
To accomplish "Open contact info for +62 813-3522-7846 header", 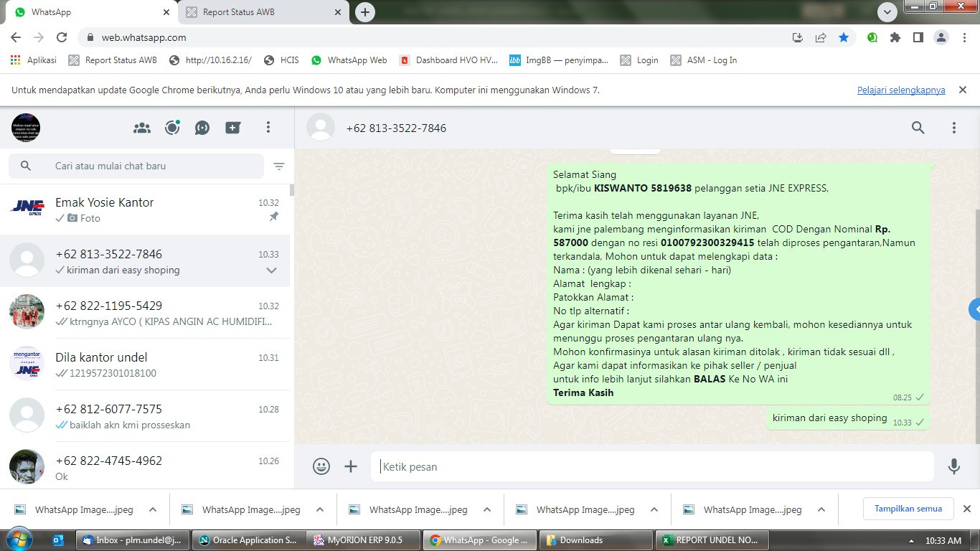I will click(x=396, y=128).
